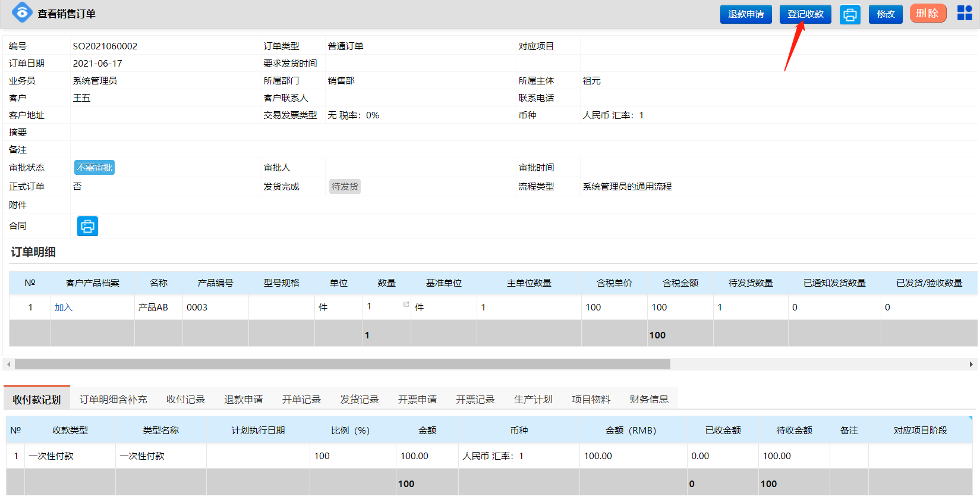Open the 开票记录 tab
980x496 pixels.
(475, 400)
